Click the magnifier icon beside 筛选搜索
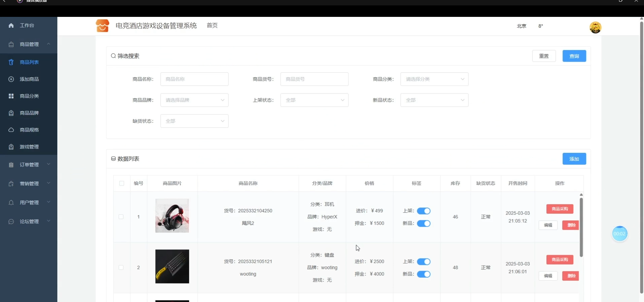Viewport: 644px width, 302px height. coord(113,56)
